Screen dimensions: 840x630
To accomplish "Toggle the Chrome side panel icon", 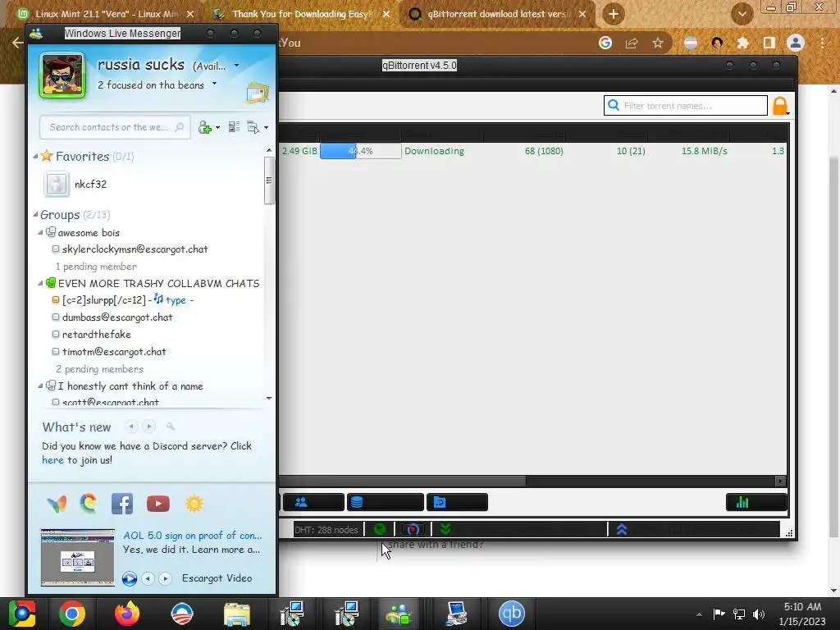I will point(769,43).
